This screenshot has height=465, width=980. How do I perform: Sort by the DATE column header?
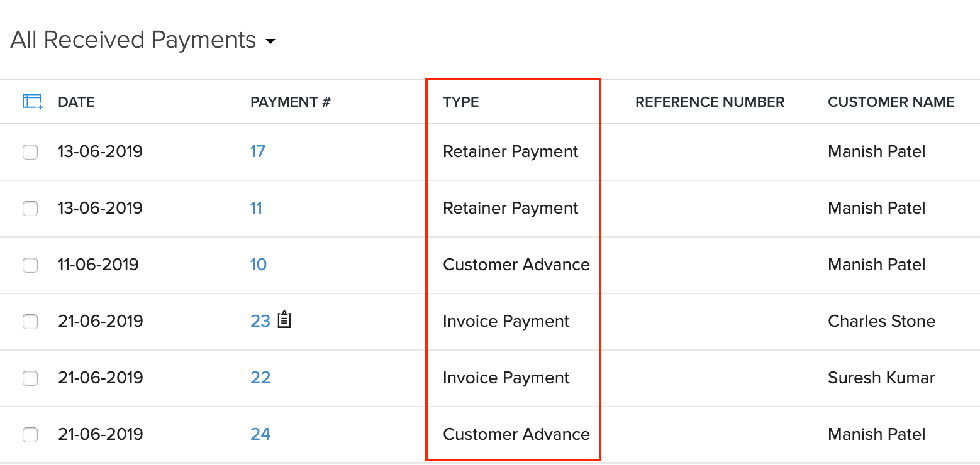click(76, 102)
